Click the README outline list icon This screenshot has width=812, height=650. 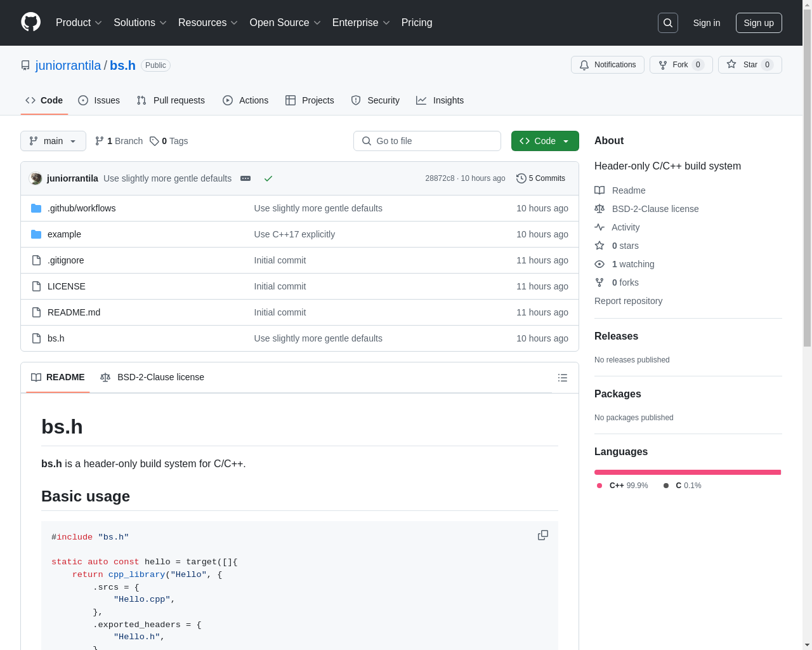[562, 378]
